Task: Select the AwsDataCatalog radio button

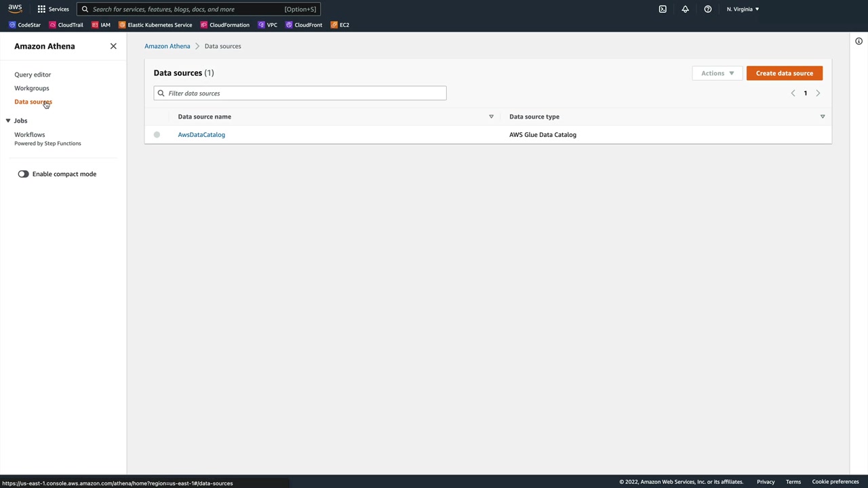Action: pos(157,135)
